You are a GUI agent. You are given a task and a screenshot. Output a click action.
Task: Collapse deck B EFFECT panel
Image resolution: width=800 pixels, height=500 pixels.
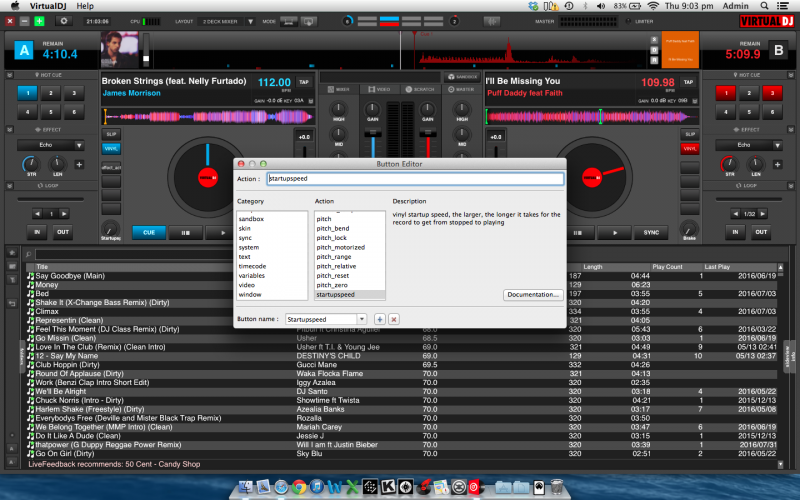pyautogui.click(x=791, y=130)
